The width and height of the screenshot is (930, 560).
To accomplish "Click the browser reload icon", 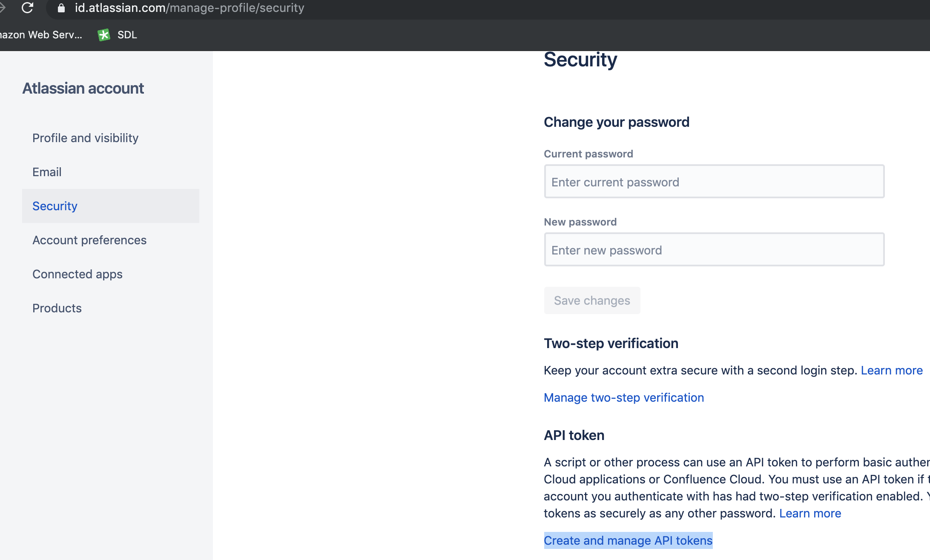I will pos(27,8).
